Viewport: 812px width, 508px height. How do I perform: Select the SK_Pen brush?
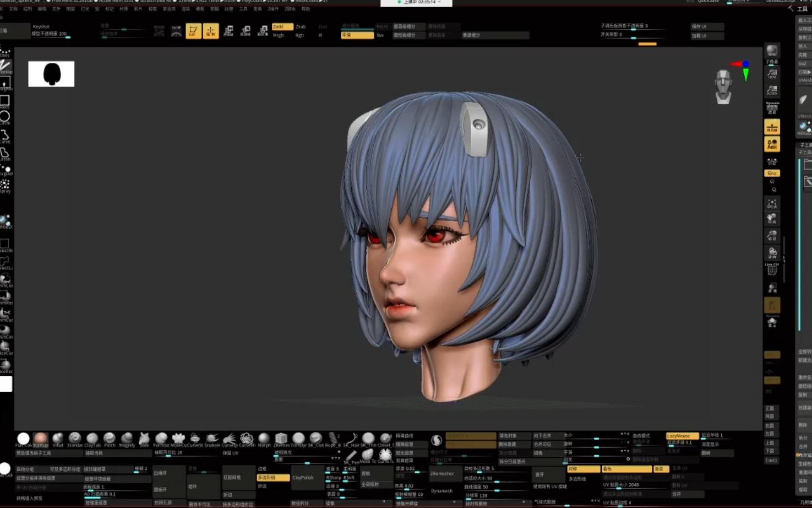pos(350,457)
